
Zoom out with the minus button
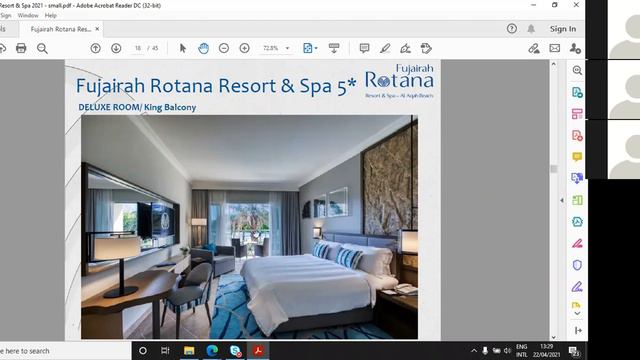tap(224, 48)
